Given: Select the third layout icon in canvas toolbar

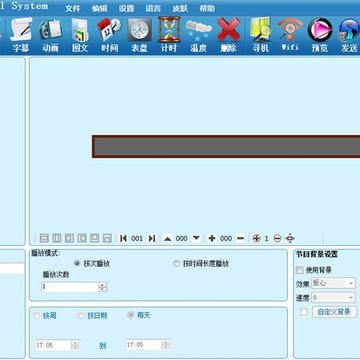Looking at the screenshot, I should click(69, 238).
